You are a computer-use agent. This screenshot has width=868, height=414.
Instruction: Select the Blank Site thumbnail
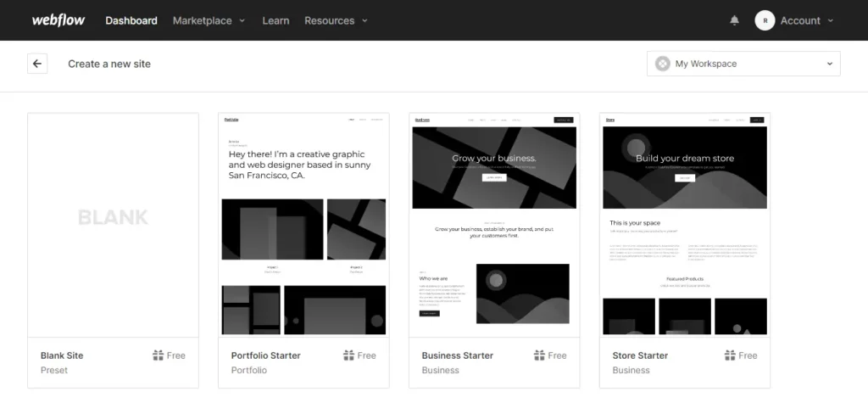click(113, 225)
